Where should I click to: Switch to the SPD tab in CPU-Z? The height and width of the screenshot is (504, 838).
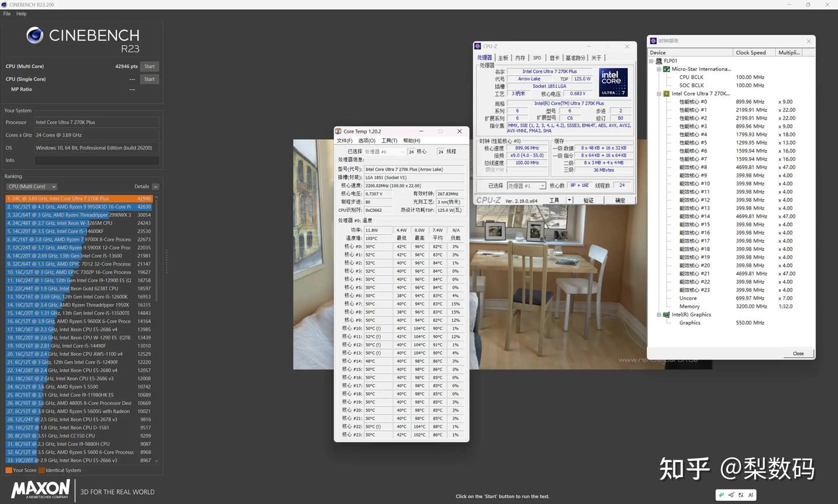coord(537,58)
